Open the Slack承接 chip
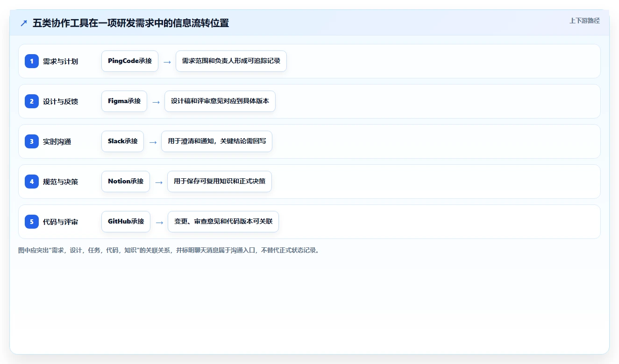This screenshot has height=364, width=619. (123, 141)
